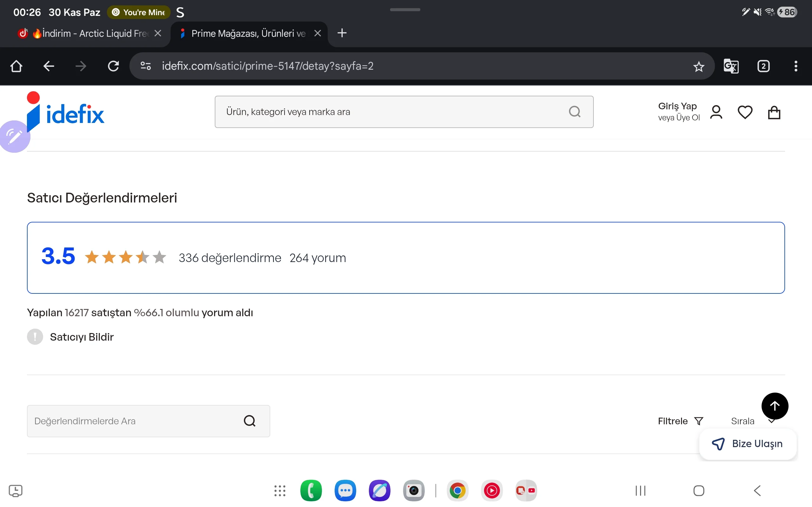Screen dimensions: 812x507
Task: Click the Google Translate icon
Action: (731, 66)
